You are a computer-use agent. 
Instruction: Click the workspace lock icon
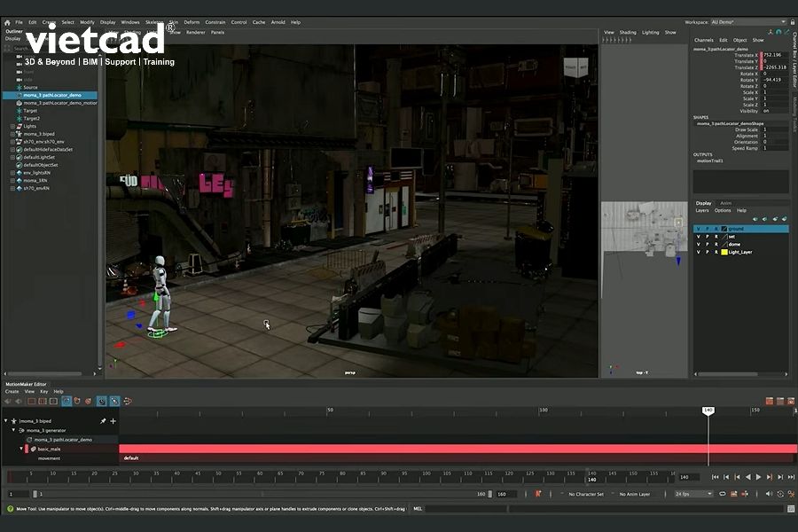click(x=793, y=22)
